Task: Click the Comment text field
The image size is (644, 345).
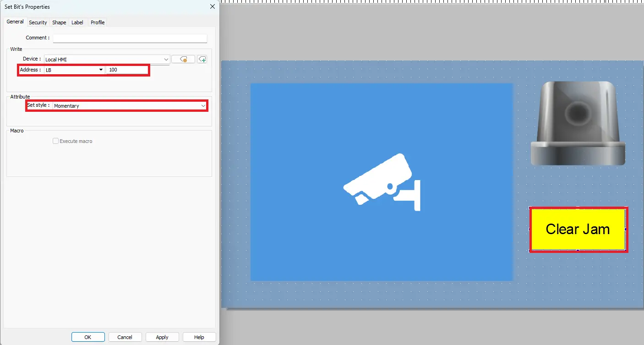Action: 130,38
